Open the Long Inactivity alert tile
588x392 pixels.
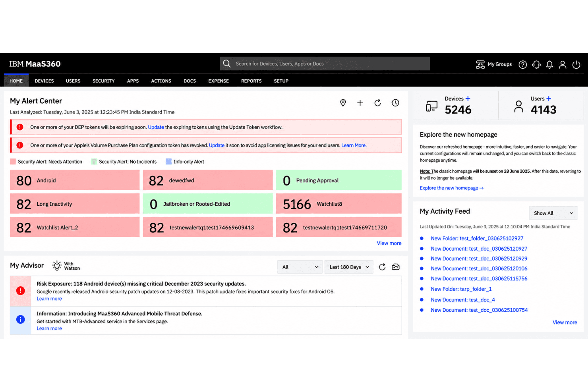75,204
